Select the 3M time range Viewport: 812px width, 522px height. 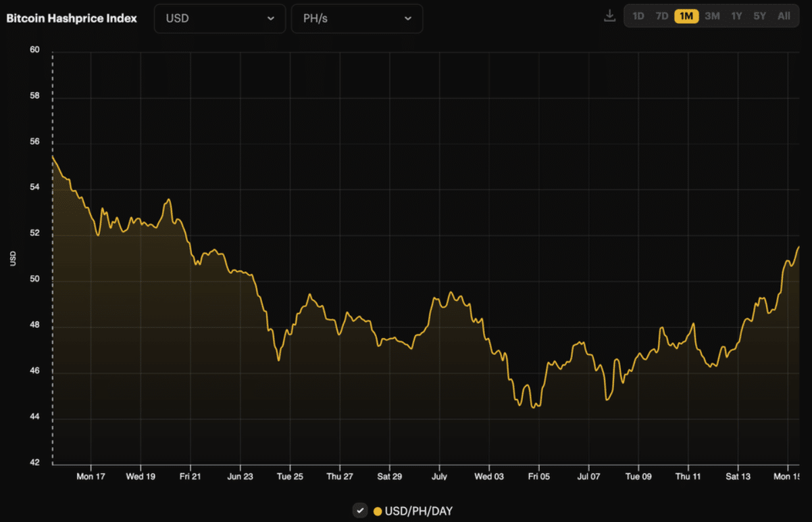coord(712,16)
